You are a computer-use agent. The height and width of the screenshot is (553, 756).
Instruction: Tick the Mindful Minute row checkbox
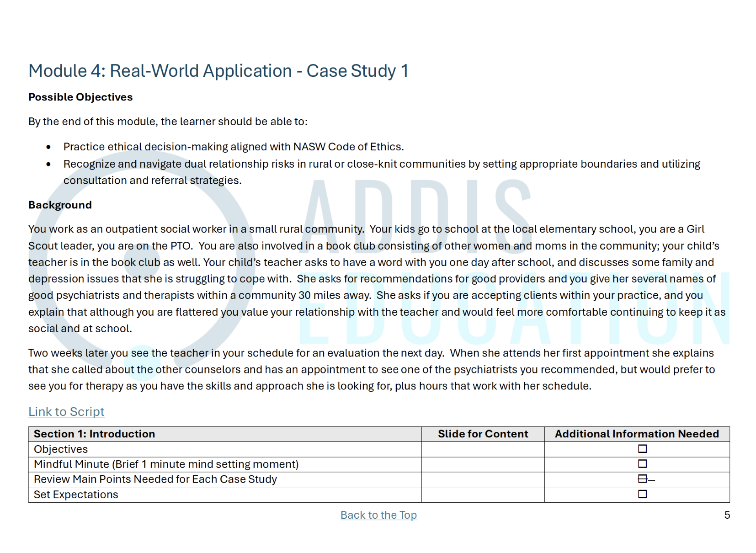point(642,464)
